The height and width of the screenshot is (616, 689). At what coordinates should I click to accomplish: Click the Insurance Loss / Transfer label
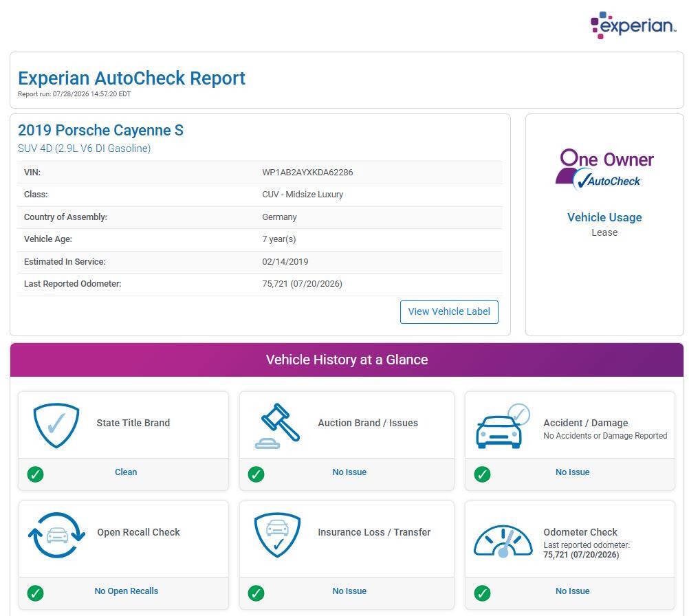coord(374,532)
